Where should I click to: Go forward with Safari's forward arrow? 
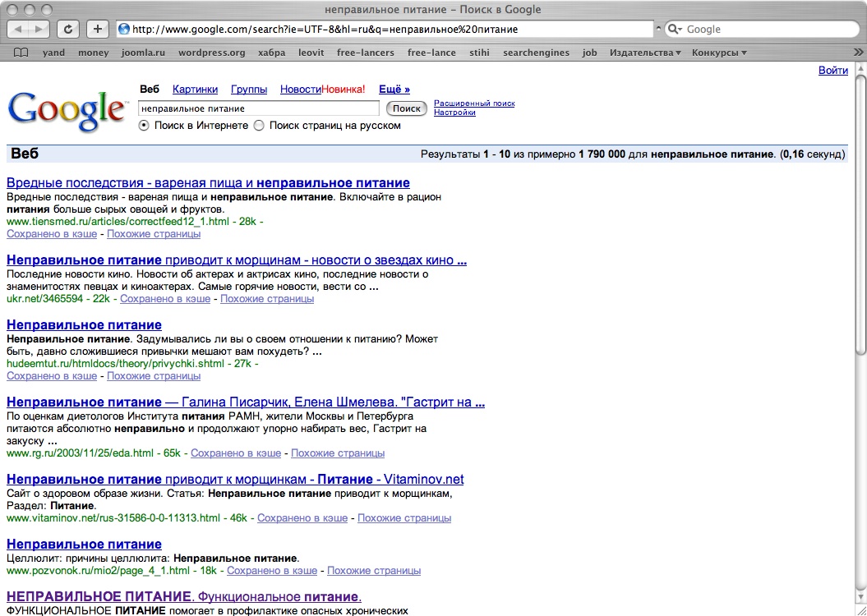(39, 30)
